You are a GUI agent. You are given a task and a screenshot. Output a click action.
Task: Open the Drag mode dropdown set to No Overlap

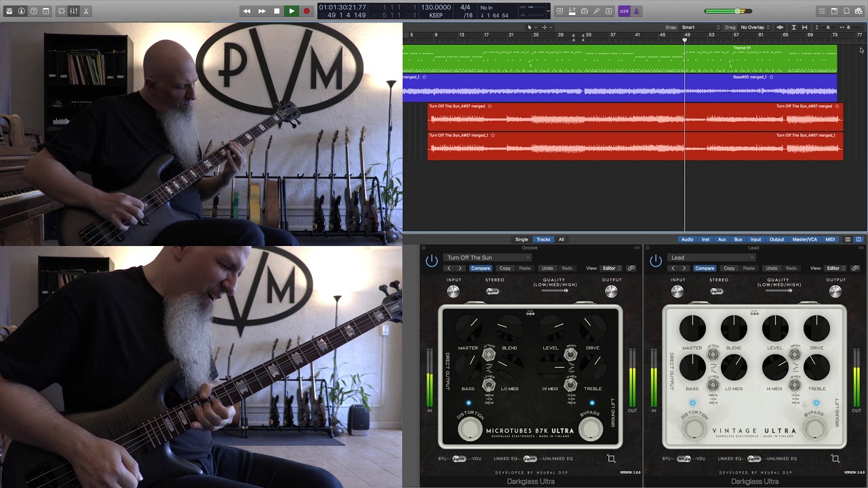755,27
